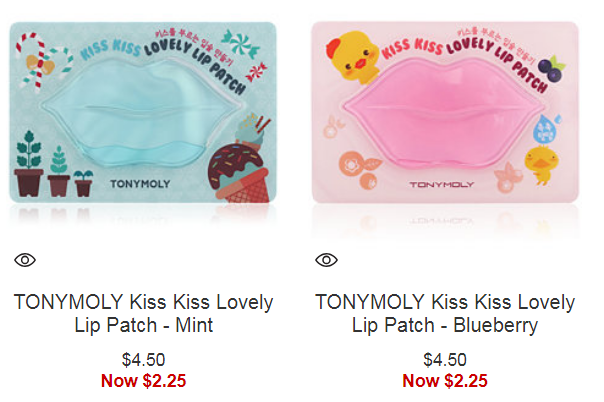
Task: Select the blue lip-shaped patch
Action: pos(143,112)
